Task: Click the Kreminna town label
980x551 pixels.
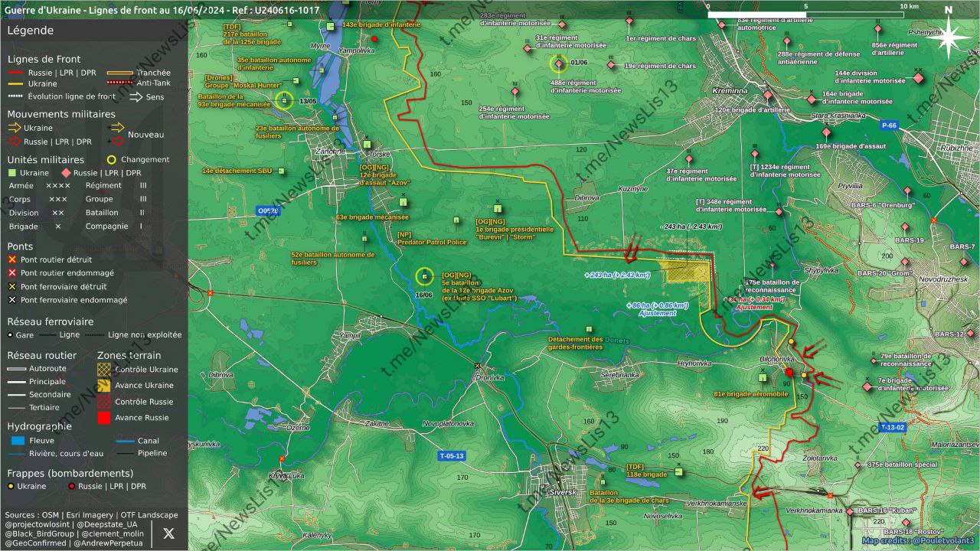Action: [x=729, y=90]
